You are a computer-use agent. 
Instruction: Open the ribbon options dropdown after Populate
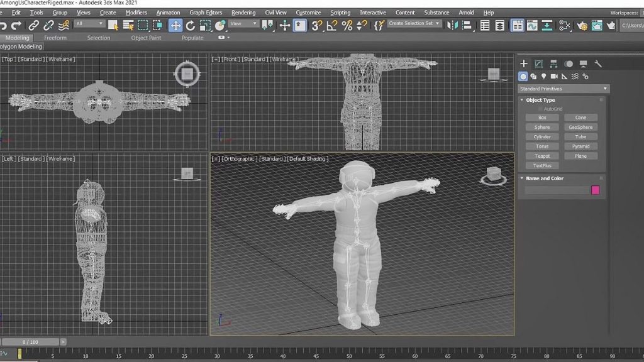tap(223, 38)
